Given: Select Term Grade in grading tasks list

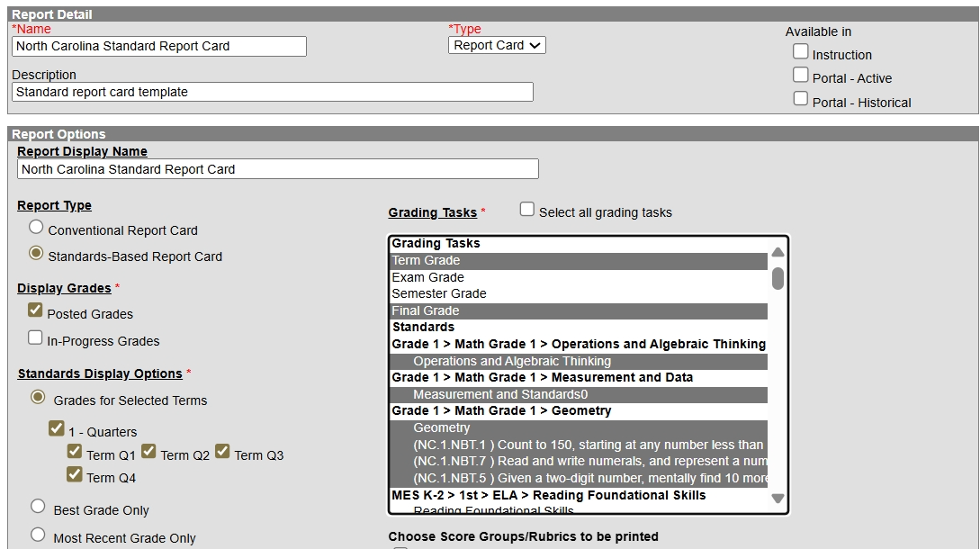Looking at the screenshot, I should click(x=578, y=261).
